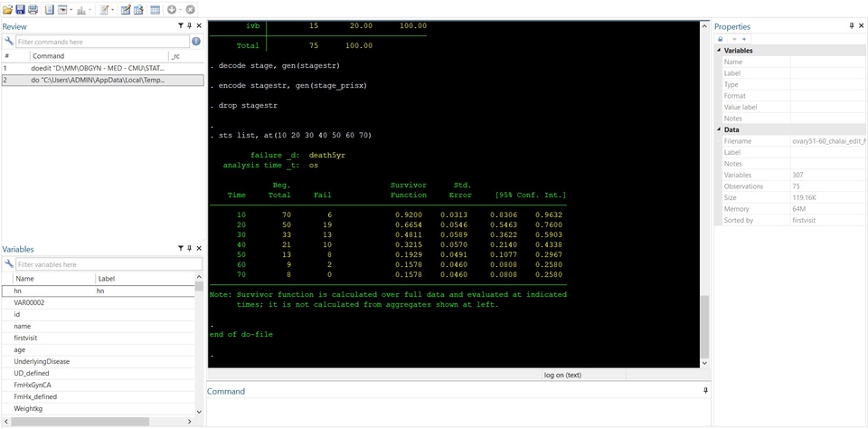
Task: Close the Review panel
Action: tap(199, 26)
